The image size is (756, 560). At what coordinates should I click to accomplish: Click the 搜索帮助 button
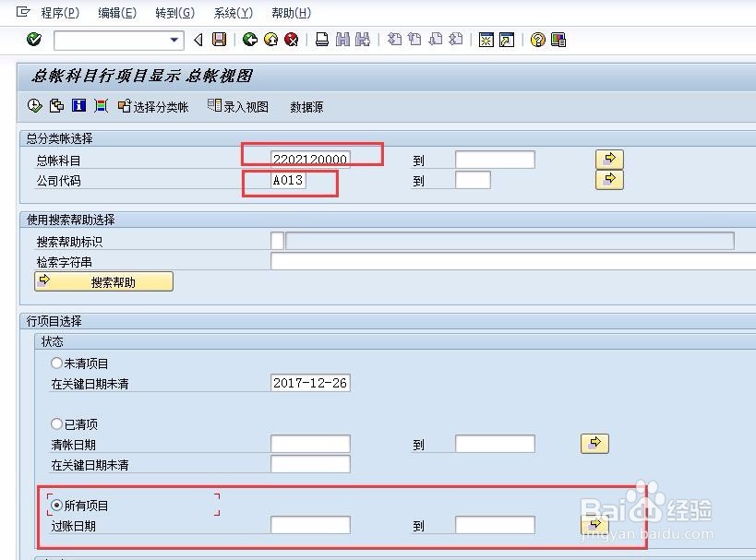tap(102, 281)
